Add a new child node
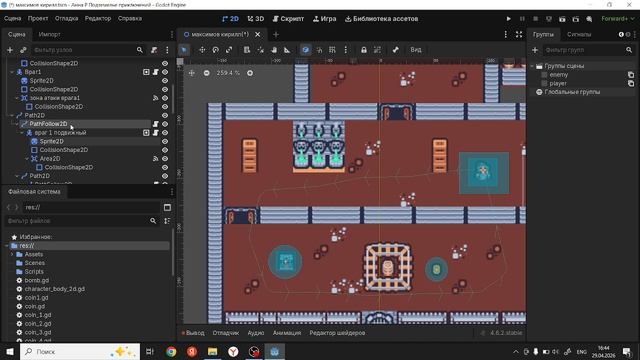The width and height of the screenshot is (640, 360). click(10, 50)
